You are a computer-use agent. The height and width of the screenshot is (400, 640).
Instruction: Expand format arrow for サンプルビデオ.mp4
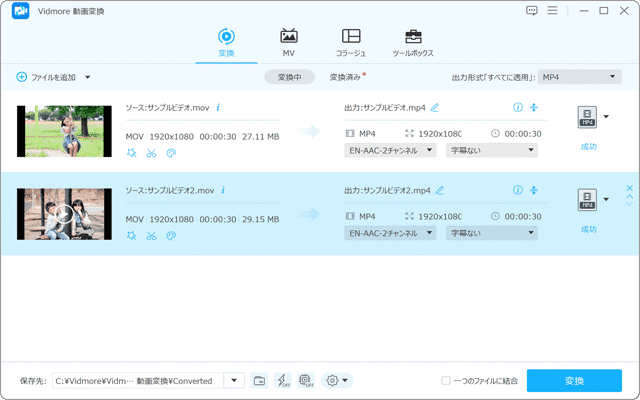pos(606,117)
